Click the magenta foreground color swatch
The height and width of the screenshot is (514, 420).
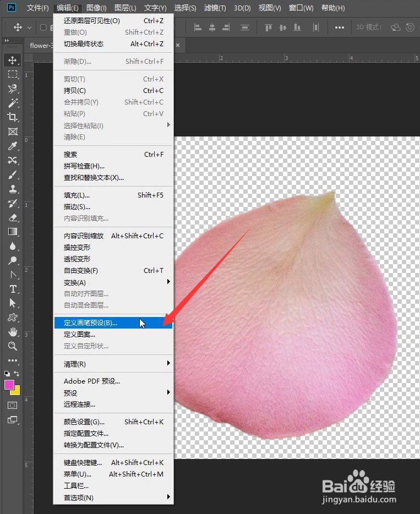tap(9, 385)
